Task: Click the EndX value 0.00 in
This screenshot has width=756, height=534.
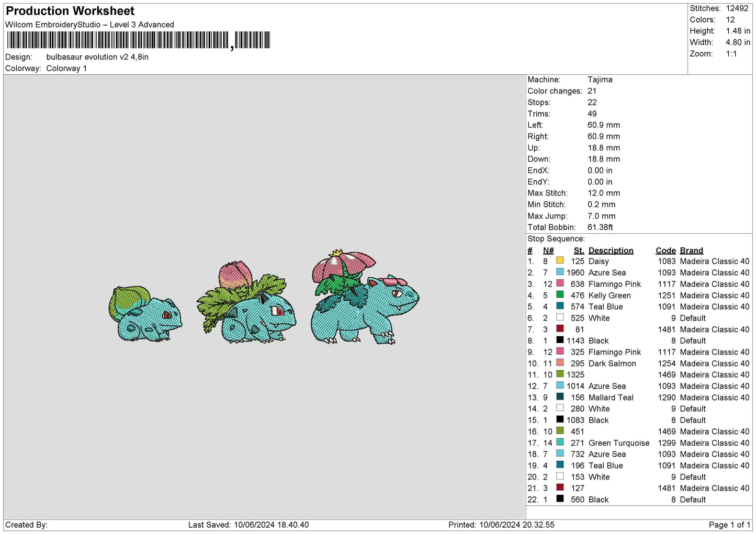Action: (x=600, y=171)
